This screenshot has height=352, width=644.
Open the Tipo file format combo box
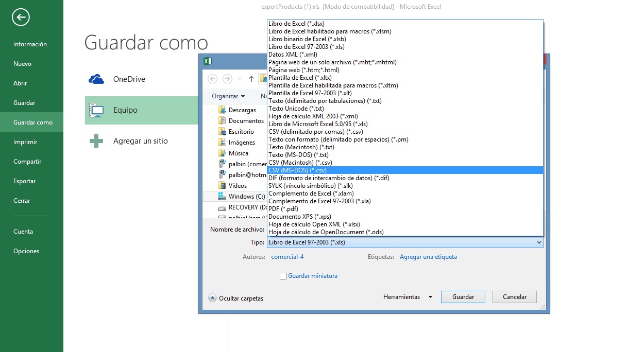[405, 242]
